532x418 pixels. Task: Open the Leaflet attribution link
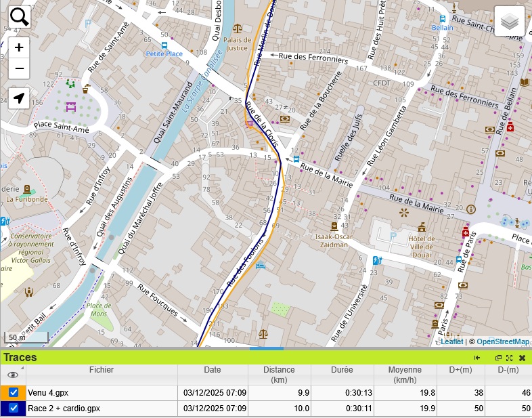(x=451, y=341)
